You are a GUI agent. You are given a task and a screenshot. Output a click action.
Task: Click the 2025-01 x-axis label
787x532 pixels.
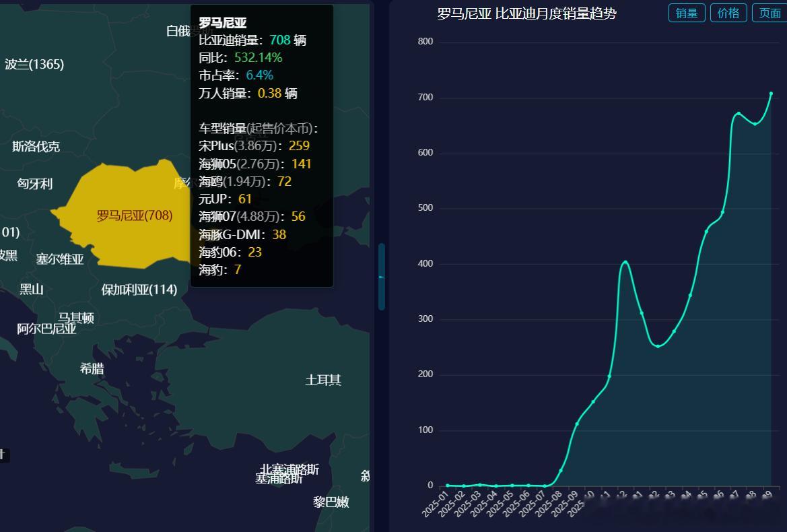[435, 504]
